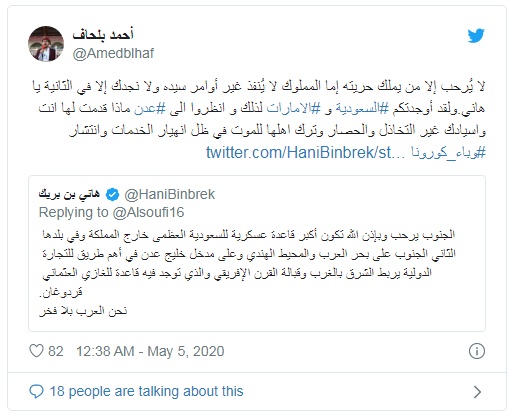Open the #وباء_كورونا hashtag

pos(448,152)
